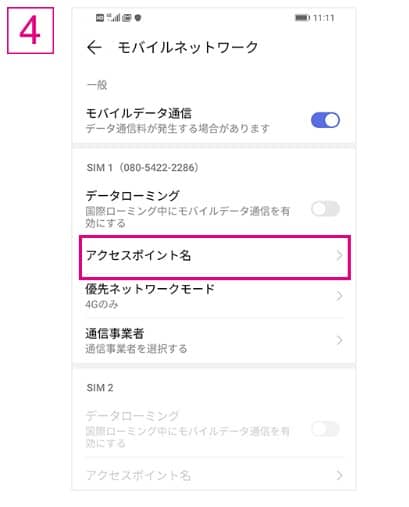
Task: Tap 通信事業者を選択する text
Action: [136, 349]
